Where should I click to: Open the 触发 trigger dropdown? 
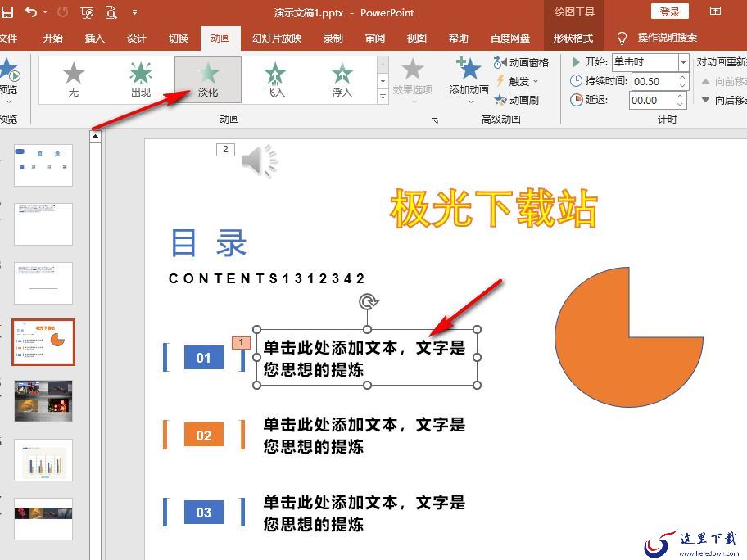(x=518, y=81)
